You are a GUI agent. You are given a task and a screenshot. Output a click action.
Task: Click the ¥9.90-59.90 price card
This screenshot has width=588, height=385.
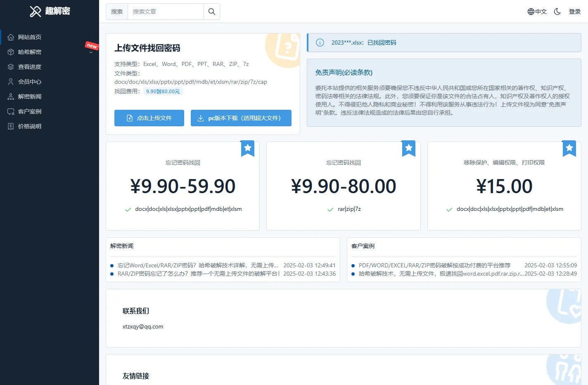pos(183,186)
